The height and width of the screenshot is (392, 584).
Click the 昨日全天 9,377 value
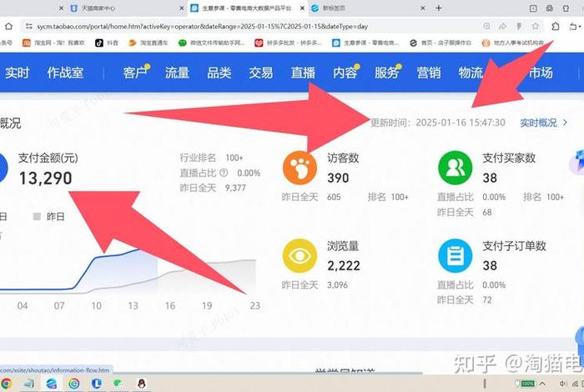[235, 188]
